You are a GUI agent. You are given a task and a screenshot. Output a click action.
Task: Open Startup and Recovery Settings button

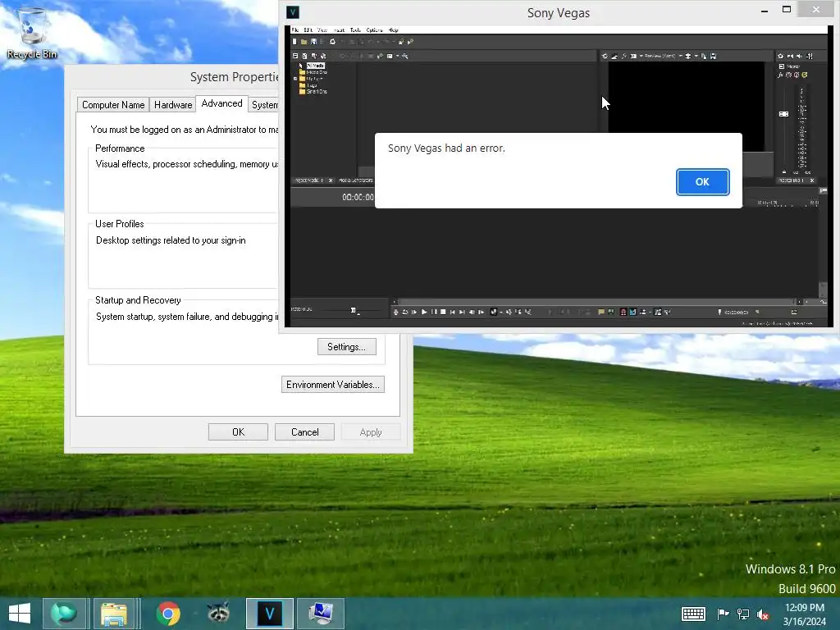coord(347,347)
